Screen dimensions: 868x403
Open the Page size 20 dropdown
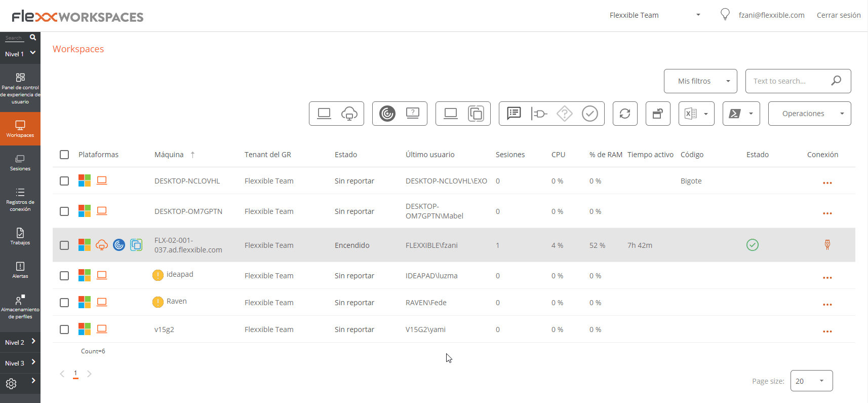(811, 381)
